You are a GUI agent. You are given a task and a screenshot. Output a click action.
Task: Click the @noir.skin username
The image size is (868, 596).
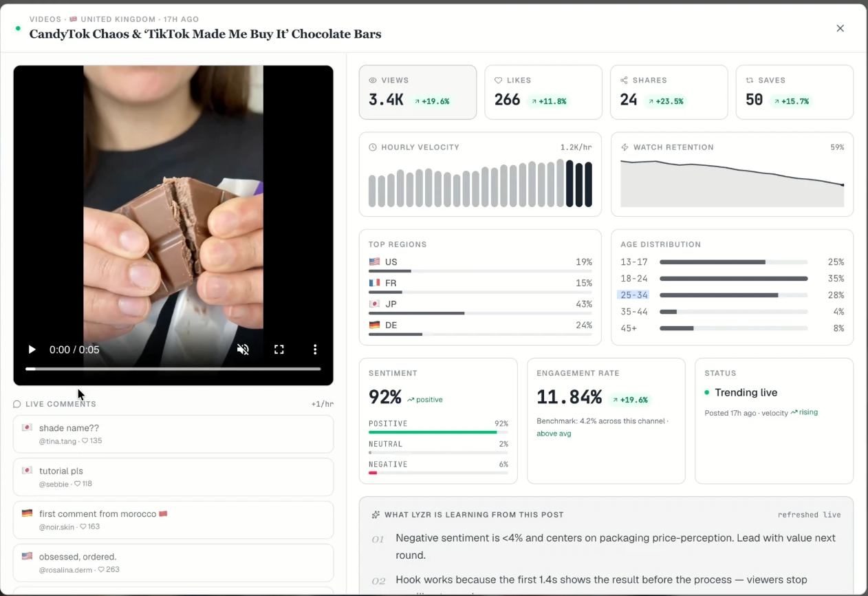(58, 526)
